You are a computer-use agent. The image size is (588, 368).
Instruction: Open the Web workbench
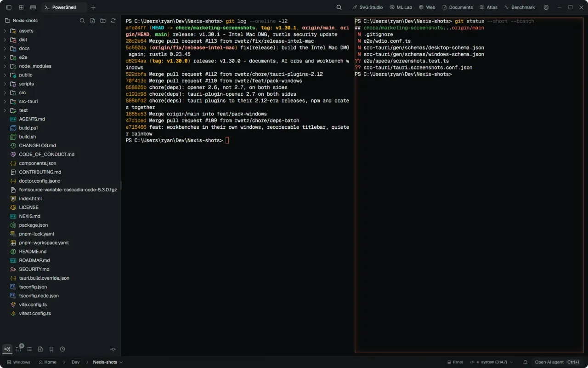(427, 7)
